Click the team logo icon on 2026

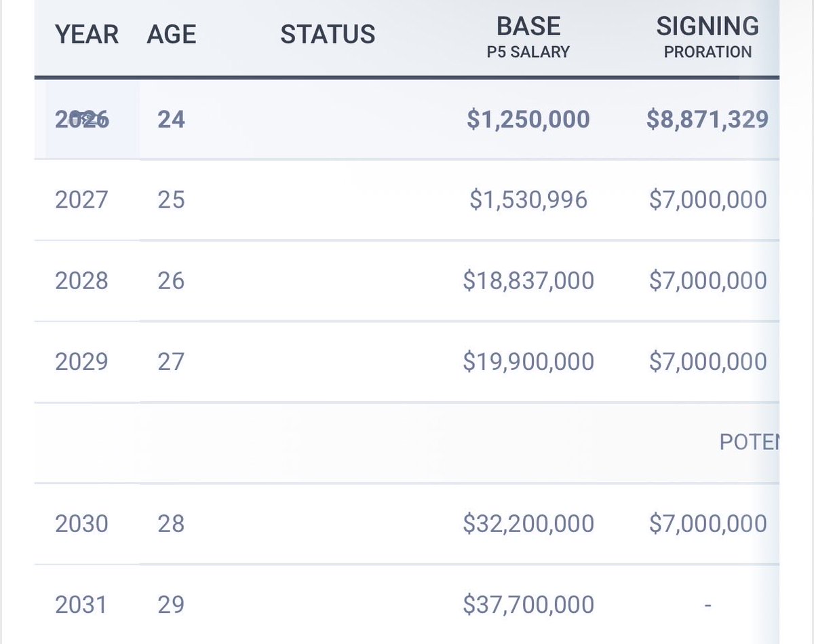click(x=83, y=119)
